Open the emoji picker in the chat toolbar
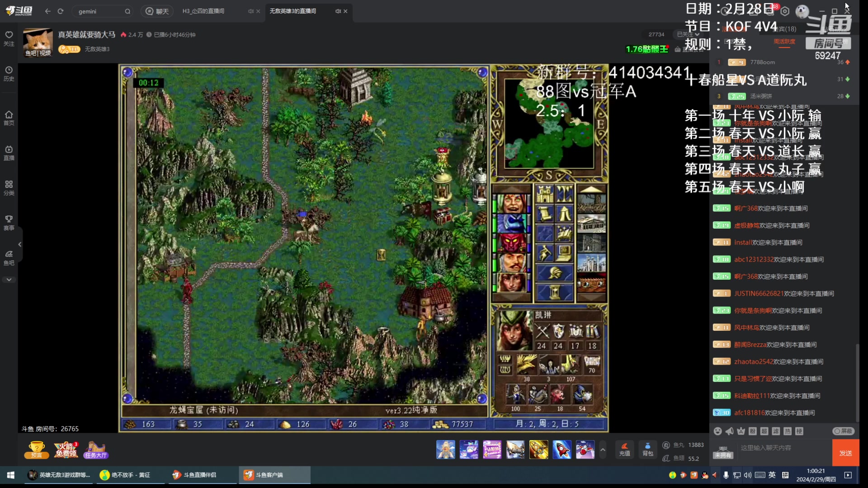The height and width of the screenshot is (488, 868). click(717, 431)
